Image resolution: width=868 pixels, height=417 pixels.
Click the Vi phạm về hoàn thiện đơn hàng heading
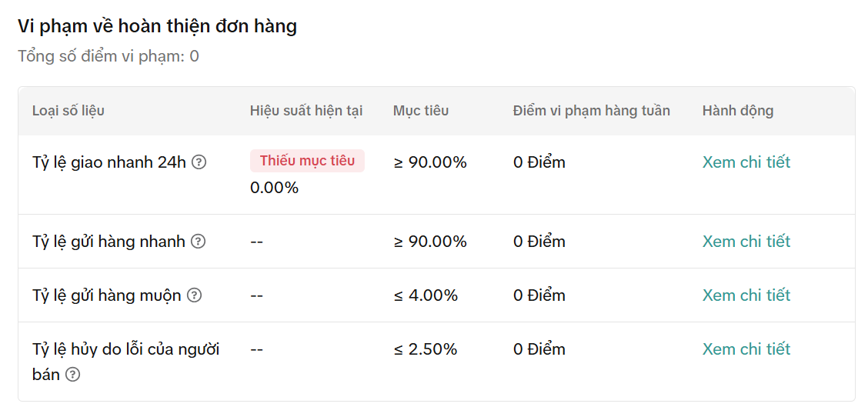157,26
